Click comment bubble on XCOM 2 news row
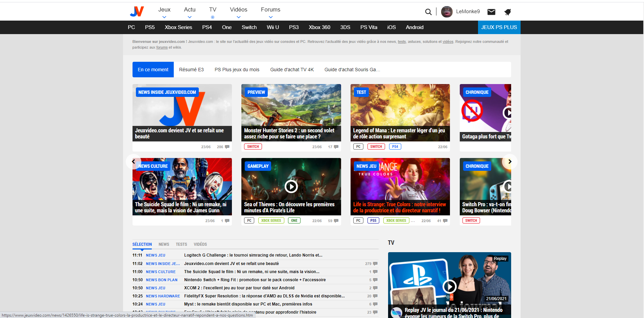This screenshot has height=318, width=644. (x=375, y=288)
